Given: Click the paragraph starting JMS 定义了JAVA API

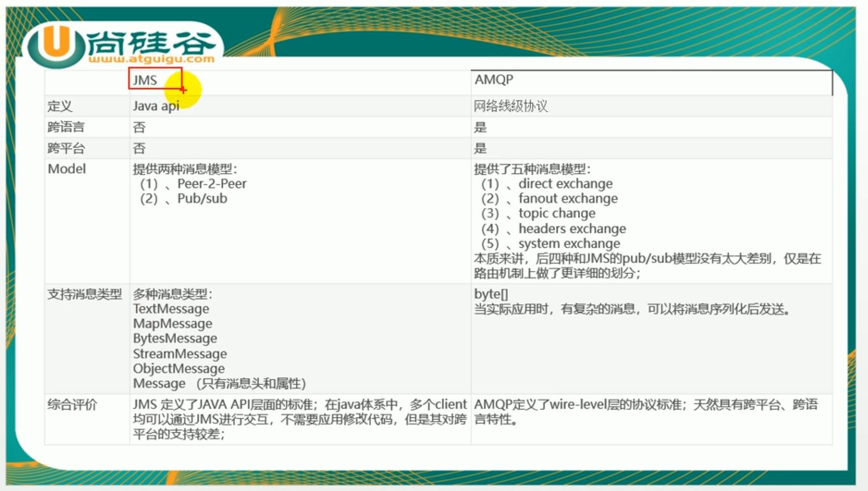Looking at the screenshot, I should 300,420.
